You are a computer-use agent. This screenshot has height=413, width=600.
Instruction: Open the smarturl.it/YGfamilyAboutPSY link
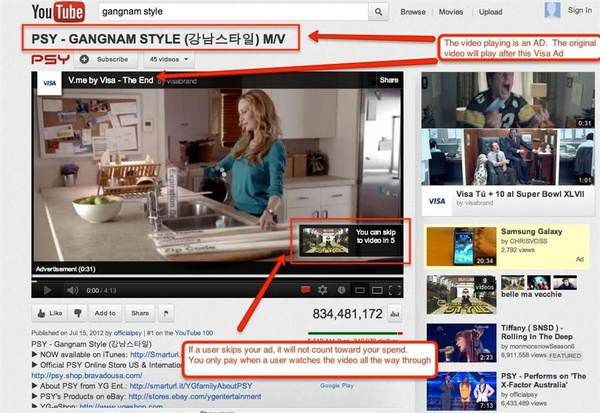click(x=191, y=386)
